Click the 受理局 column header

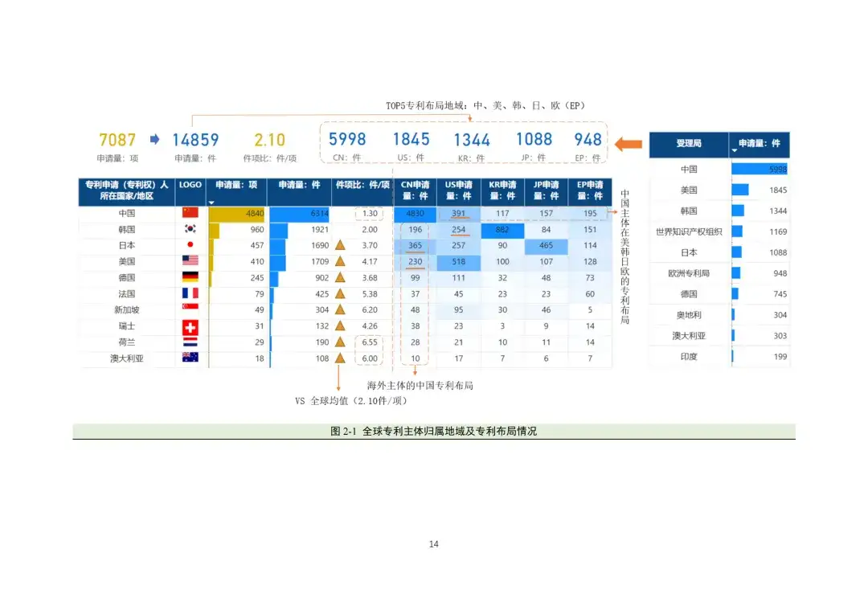click(689, 144)
